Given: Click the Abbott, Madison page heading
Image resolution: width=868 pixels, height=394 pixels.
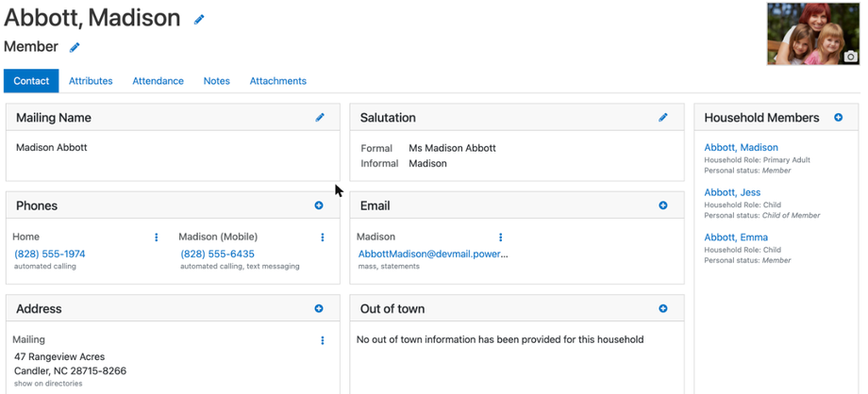Looking at the screenshot, I should pos(92,18).
